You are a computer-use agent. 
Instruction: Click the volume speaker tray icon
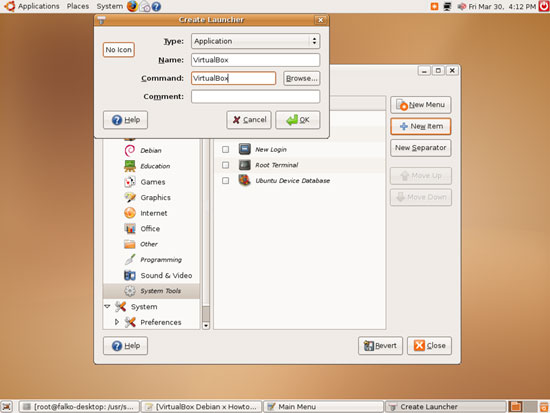pyautogui.click(x=462, y=6)
